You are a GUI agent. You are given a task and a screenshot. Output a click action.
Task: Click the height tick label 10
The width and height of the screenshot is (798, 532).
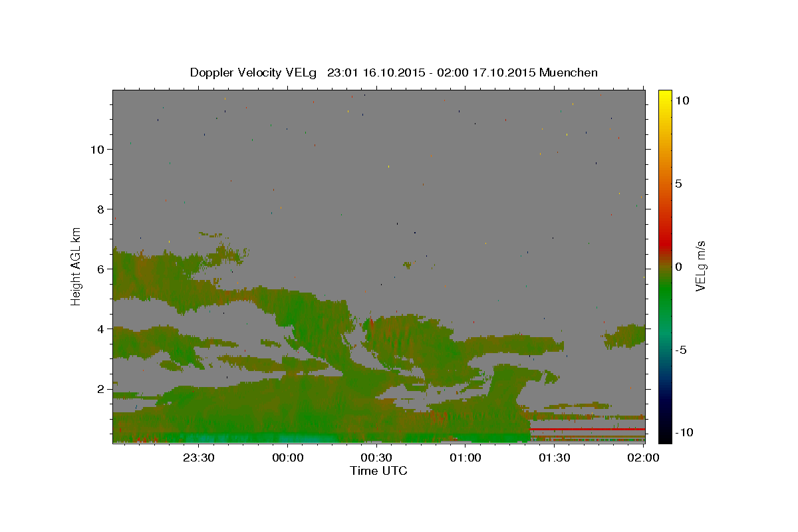(x=98, y=149)
